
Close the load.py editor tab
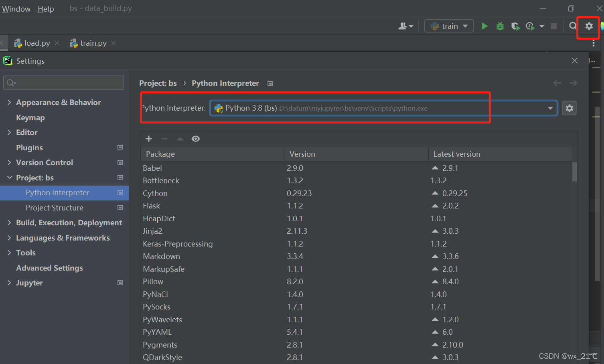[57, 43]
